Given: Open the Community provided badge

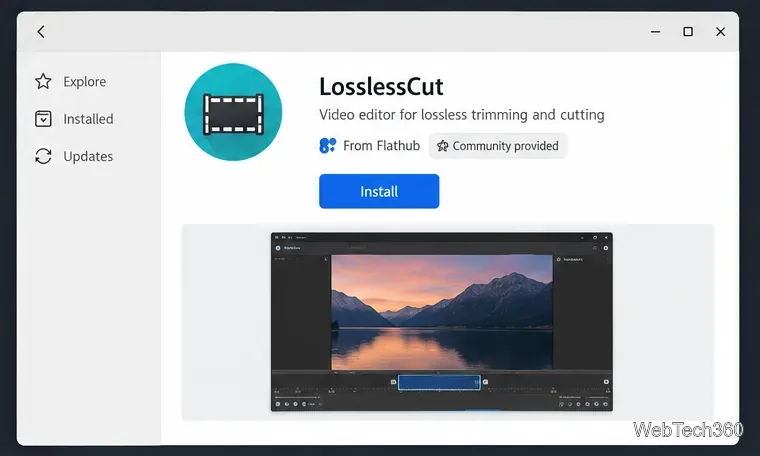Looking at the screenshot, I should coord(498,146).
